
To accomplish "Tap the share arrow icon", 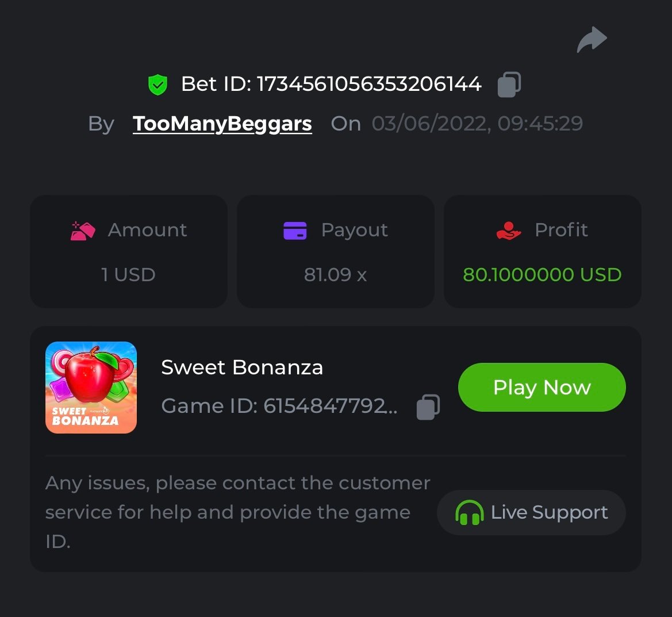I will [592, 40].
